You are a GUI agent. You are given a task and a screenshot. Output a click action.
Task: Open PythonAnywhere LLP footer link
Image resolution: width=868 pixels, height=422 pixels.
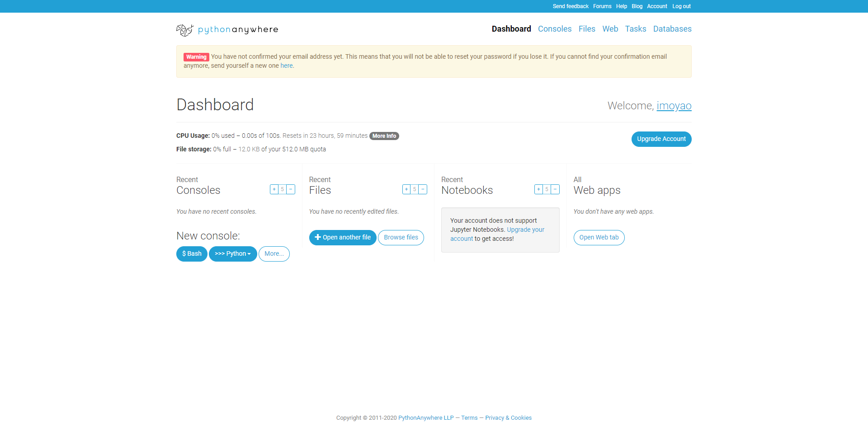coord(426,418)
